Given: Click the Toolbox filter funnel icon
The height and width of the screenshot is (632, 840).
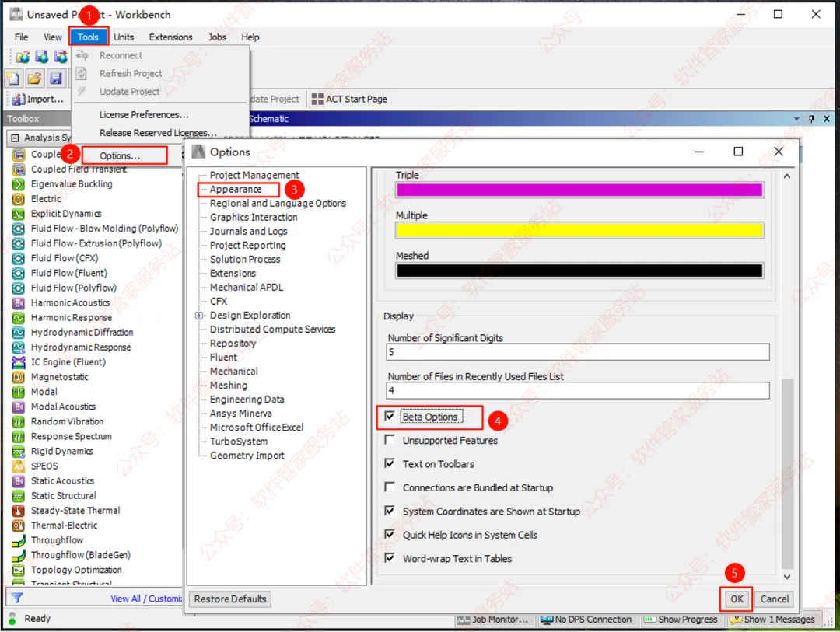Looking at the screenshot, I should [17, 599].
